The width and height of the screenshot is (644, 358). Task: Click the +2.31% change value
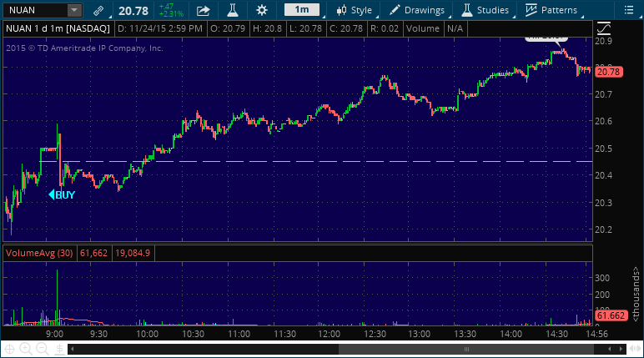[171, 14]
